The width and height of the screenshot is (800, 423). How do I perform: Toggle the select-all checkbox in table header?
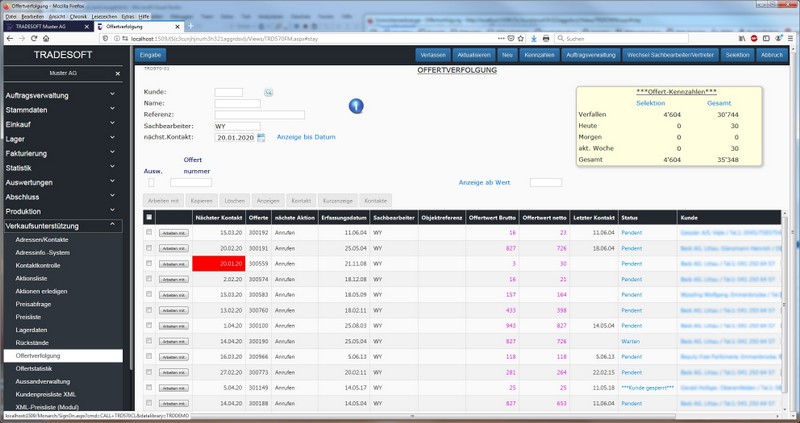click(150, 217)
